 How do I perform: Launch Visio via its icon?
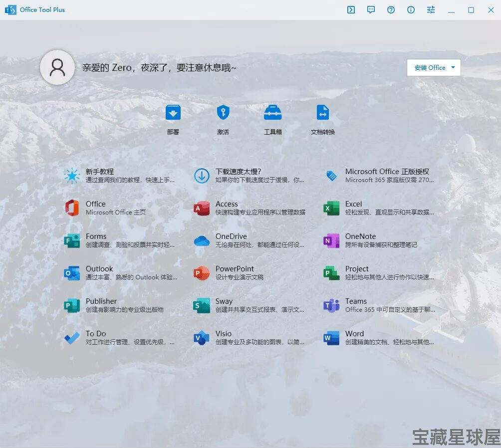[202, 338]
